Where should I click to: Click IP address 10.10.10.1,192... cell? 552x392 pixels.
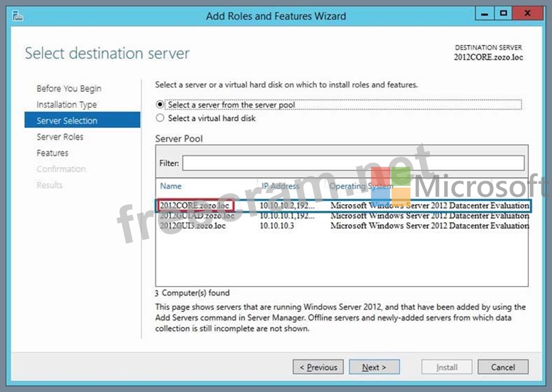pyautogui.click(x=287, y=216)
